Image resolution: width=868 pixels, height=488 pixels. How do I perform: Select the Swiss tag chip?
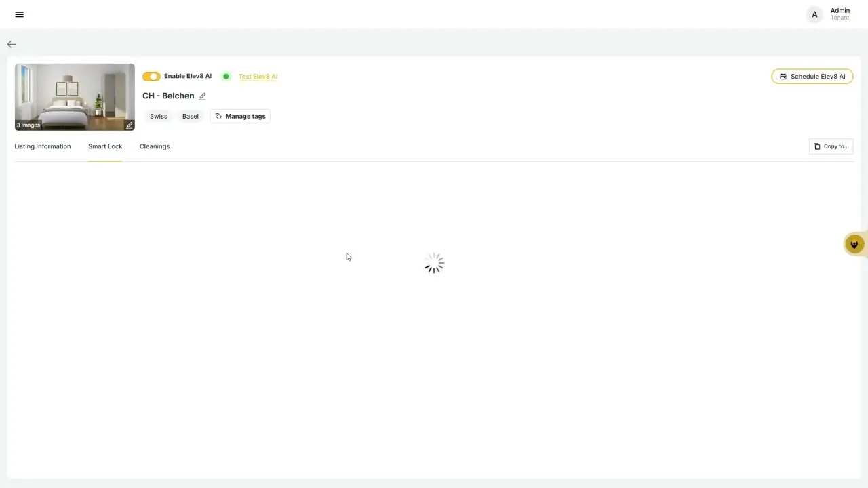click(x=159, y=117)
